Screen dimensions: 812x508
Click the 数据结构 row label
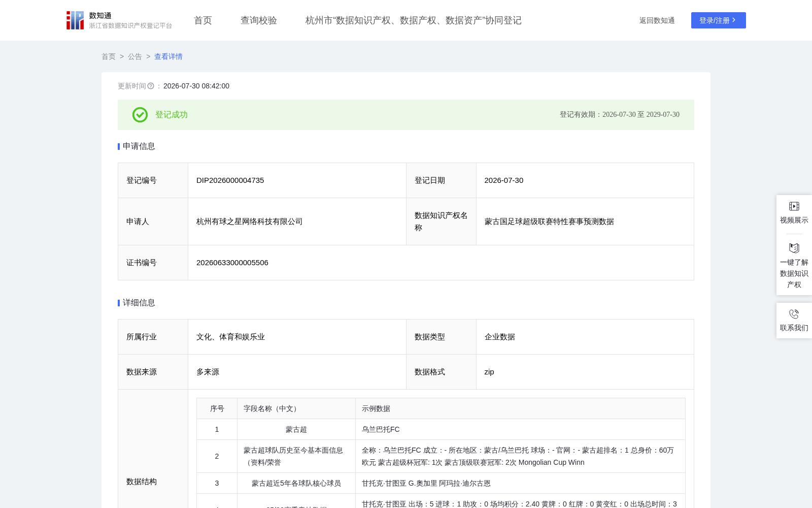(142, 482)
